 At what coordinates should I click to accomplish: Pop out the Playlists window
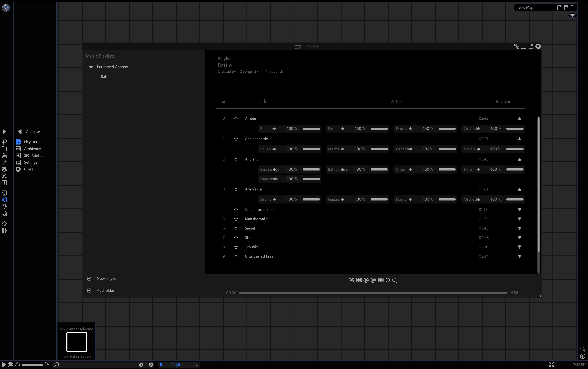[x=531, y=46]
